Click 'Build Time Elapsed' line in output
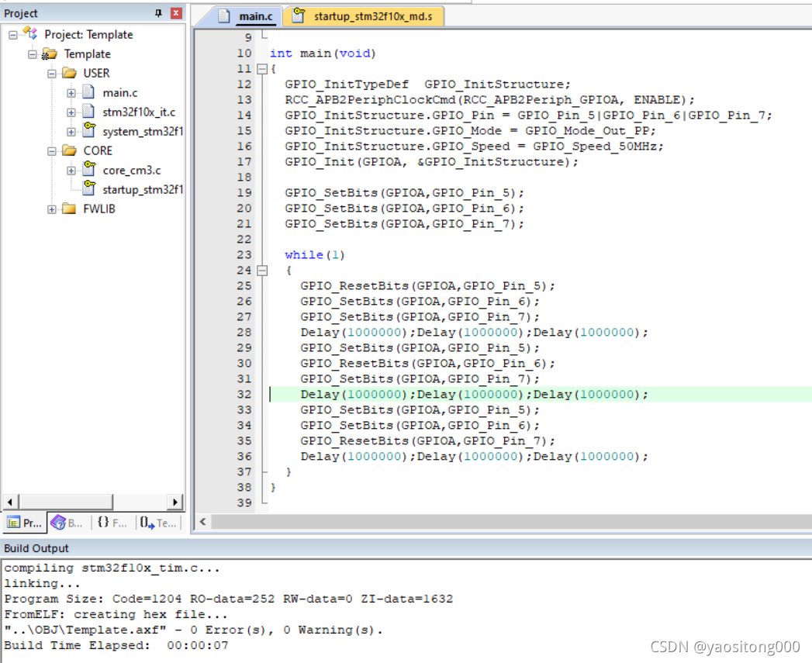This screenshot has height=663, width=812. pyautogui.click(x=116, y=645)
